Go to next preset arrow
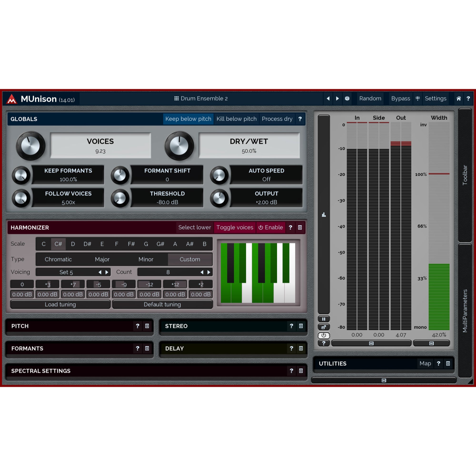Image resolution: width=476 pixels, height=476 pixels. point(337,99)
